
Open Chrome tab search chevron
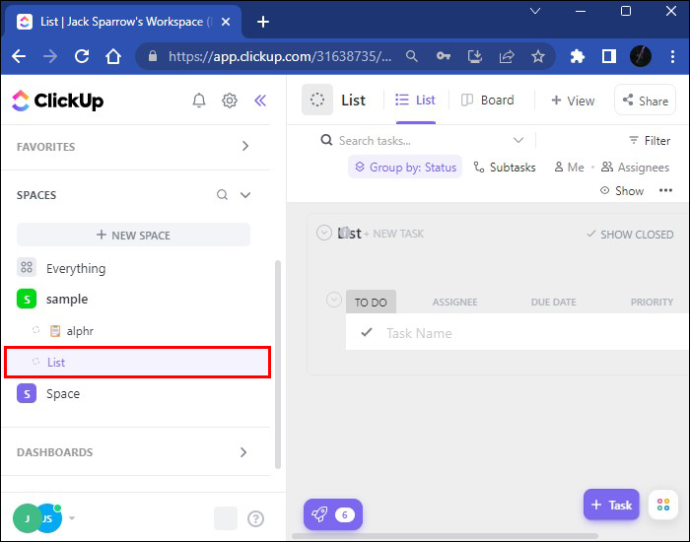[535, 11]
